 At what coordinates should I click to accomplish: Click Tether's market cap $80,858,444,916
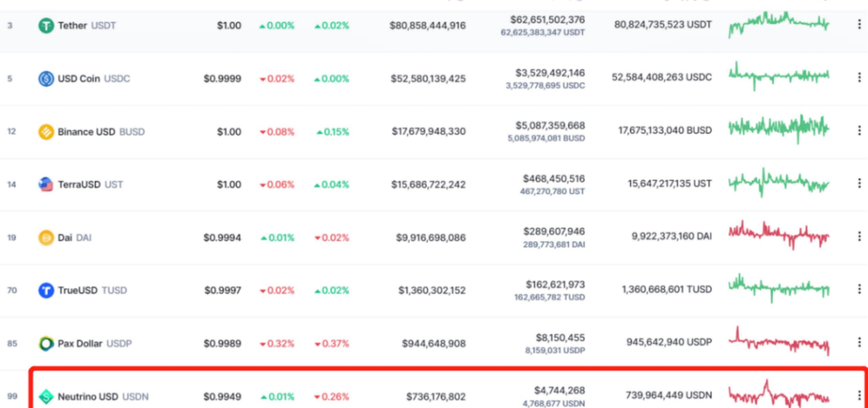428,25
